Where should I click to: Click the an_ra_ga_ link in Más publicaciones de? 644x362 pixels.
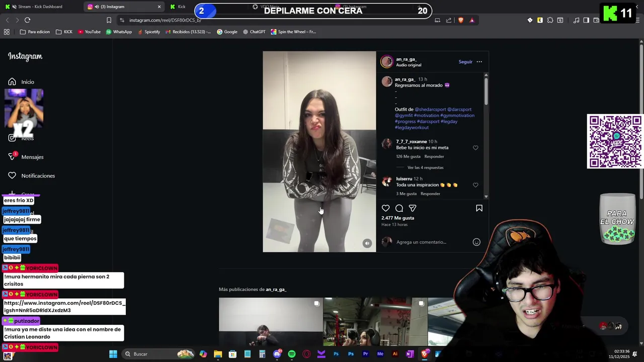pyautogui.click(x=276, y=289)
